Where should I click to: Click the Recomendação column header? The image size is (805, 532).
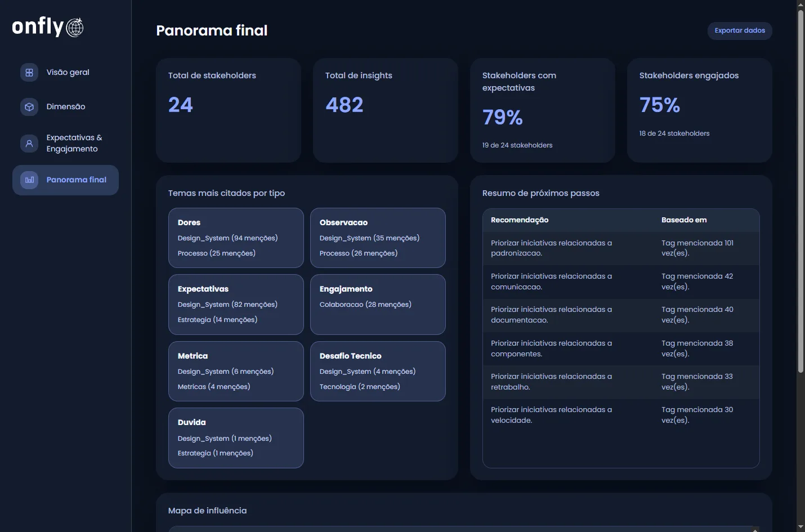coord(520,220)
